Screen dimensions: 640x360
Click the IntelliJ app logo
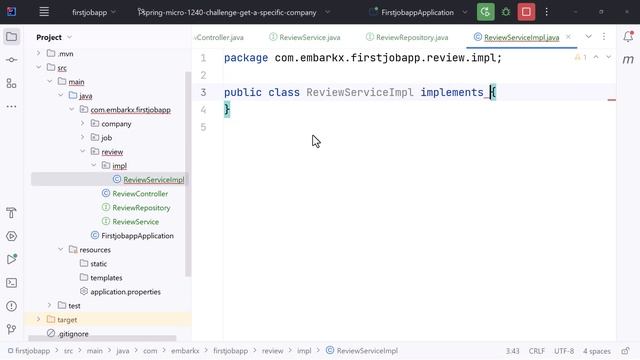pos(11,12)
